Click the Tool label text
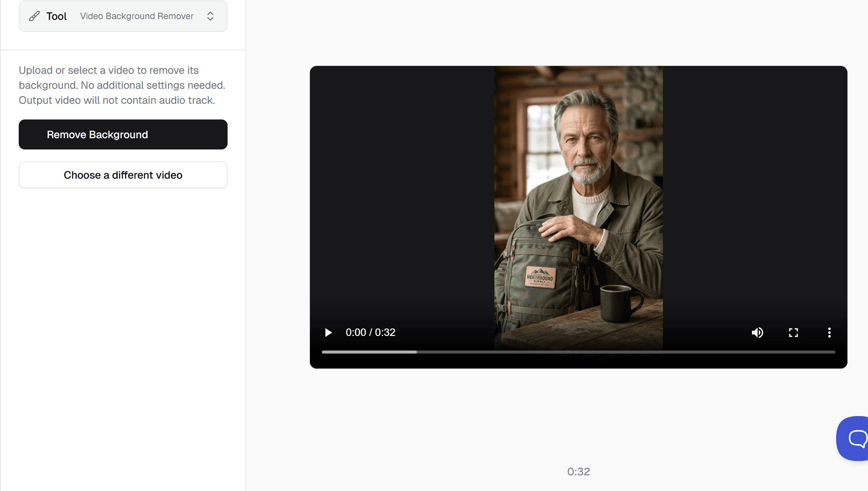Screen dimensions: 868x491 [57, 16]
